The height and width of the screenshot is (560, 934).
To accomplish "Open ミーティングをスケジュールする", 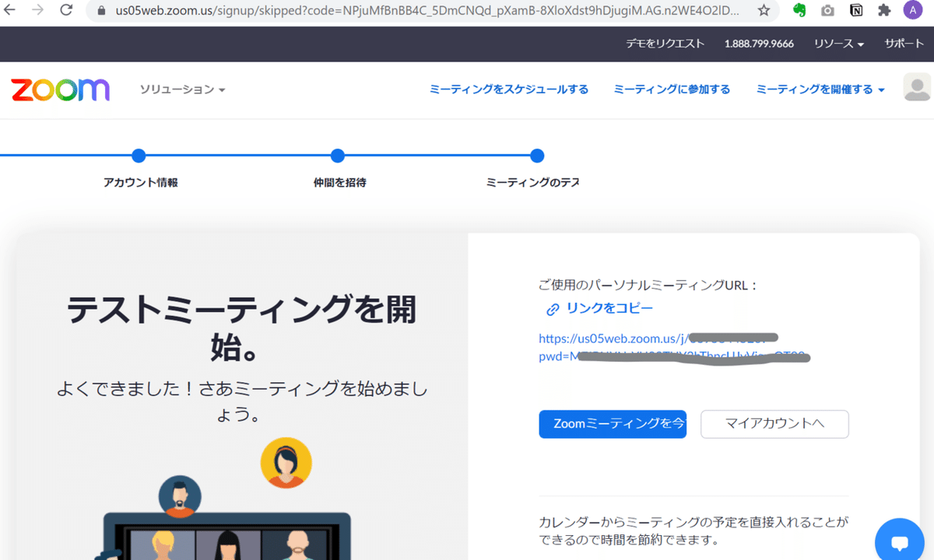I will (509, 89).
